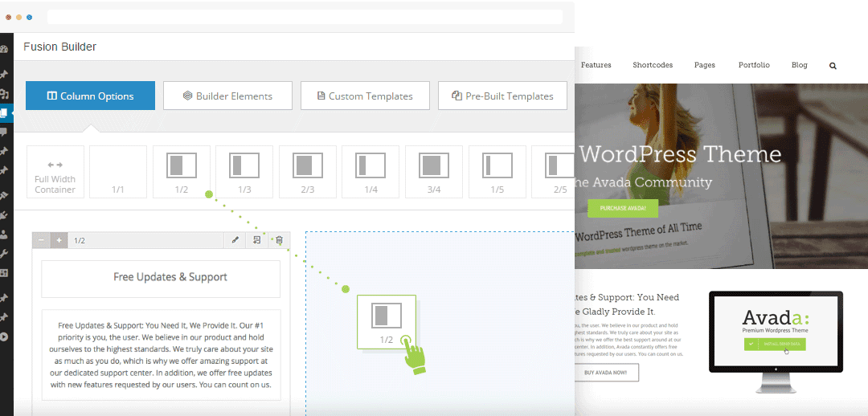Pick the 3/4 column layout tile
This screenshot has width=868, height=416.
[434, 172]
